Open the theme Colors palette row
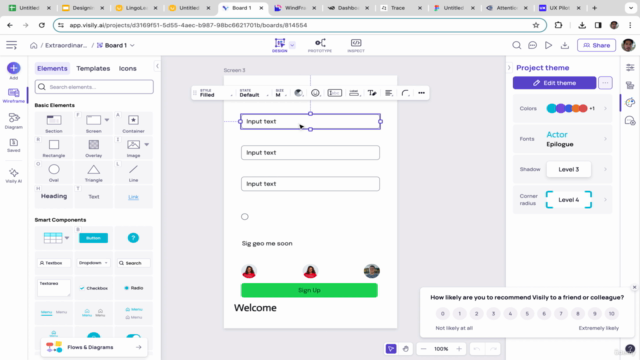This screenshot has width=640, height=360. click(562, 109)
